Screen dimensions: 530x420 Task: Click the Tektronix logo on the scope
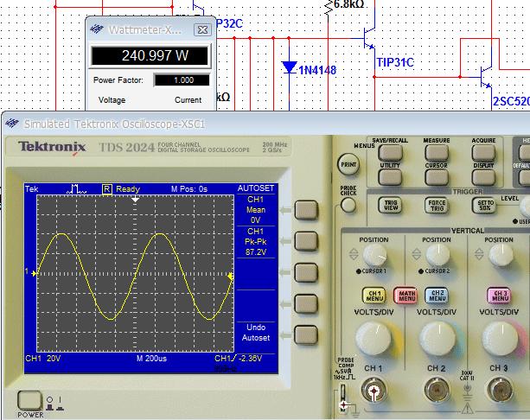point(52,147)
